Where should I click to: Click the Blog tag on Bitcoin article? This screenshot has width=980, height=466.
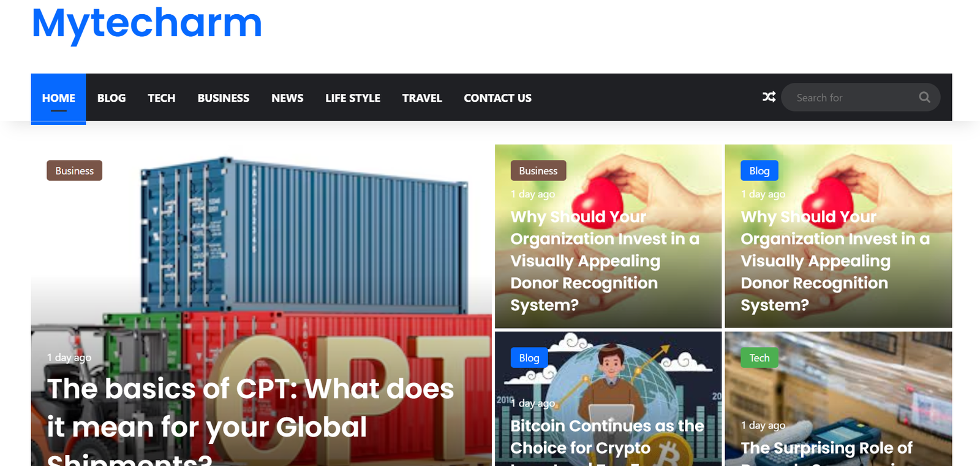pyautogui.click(x=529, y=357)
